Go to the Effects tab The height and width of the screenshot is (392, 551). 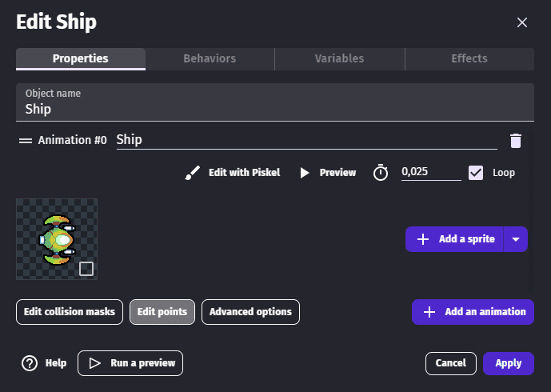click(469, 58)
